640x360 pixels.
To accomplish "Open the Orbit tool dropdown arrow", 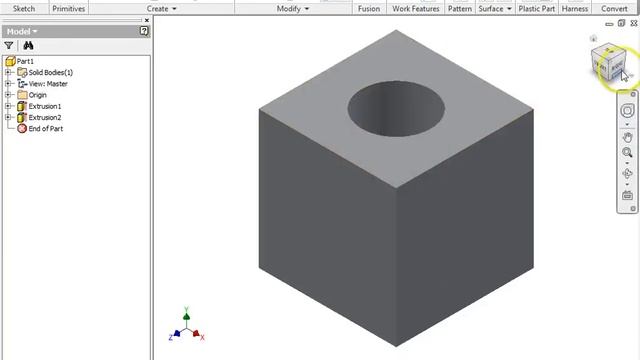I will pyautogui.click(x=627, y=184).
